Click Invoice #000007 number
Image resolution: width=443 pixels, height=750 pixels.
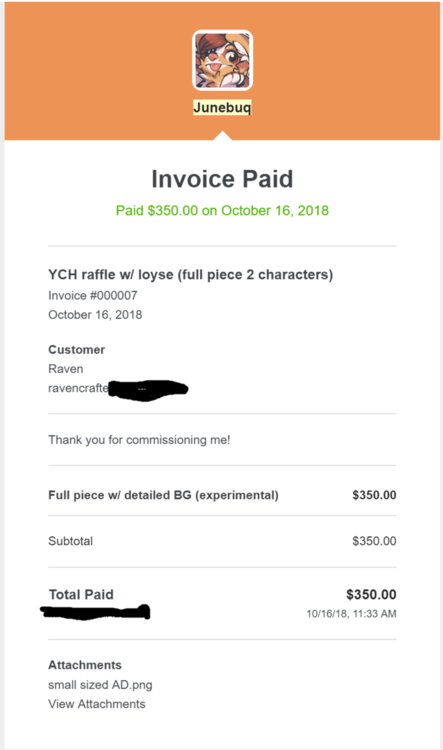[x=92, y=296]
